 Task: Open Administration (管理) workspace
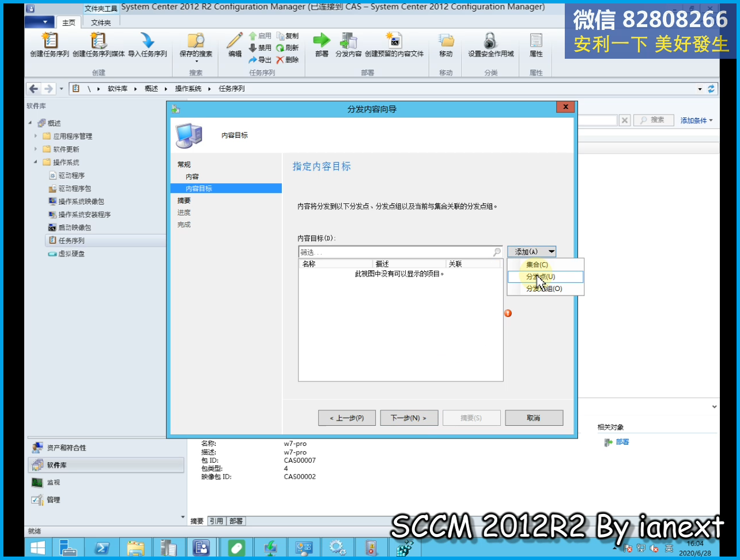(106, 500)
